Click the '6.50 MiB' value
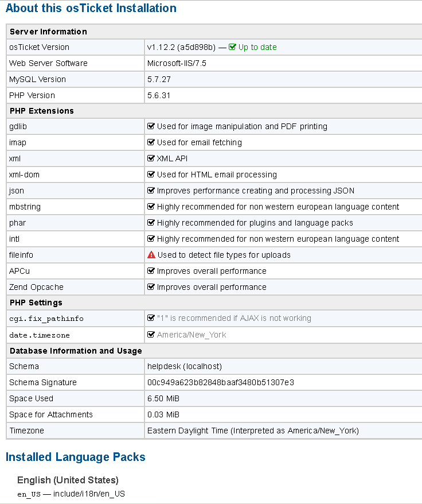 click(163, 398)
